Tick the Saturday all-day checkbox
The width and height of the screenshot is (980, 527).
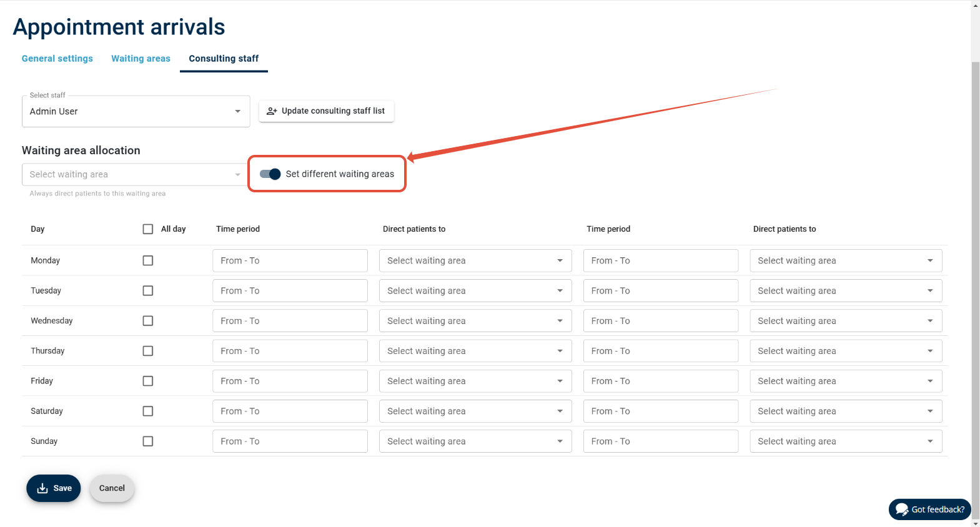point(148,411)
